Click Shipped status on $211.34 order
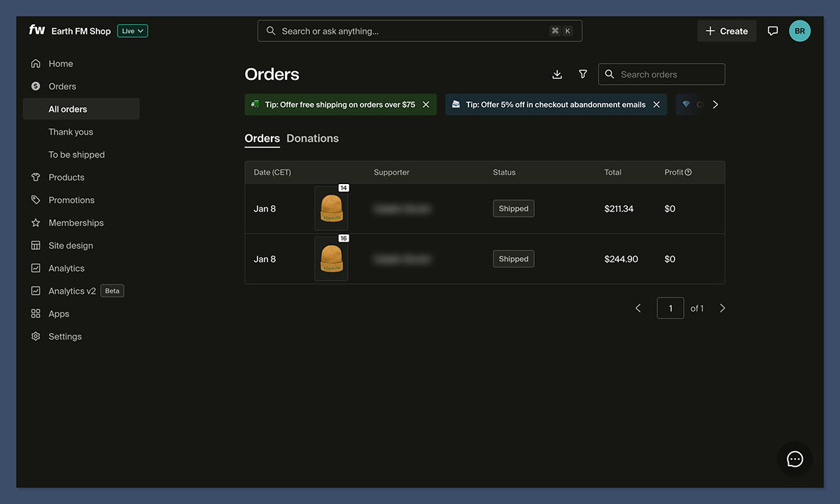The width and height of the screenshot is (840, 504). pos(513,209)
